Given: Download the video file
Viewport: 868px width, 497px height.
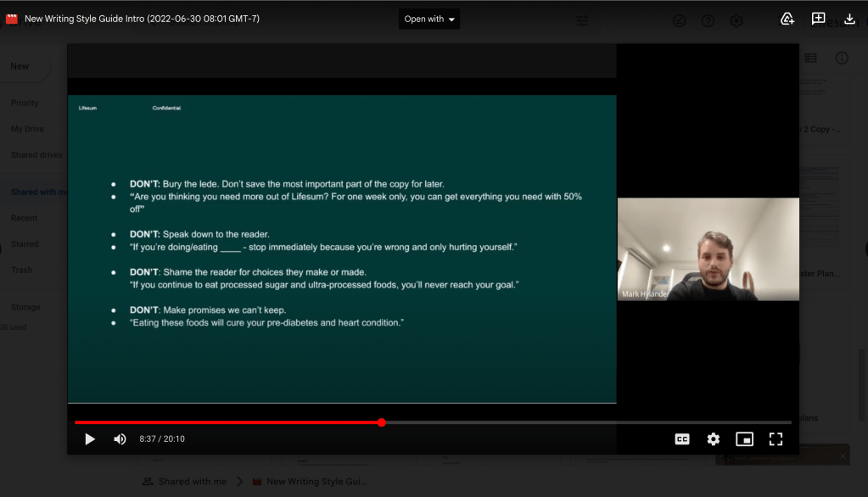Looking at the screenshot, I should pos(849,19).
